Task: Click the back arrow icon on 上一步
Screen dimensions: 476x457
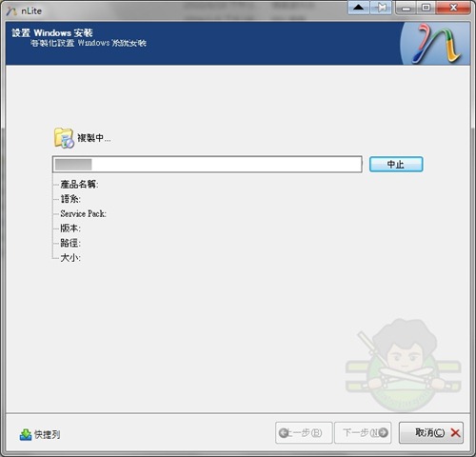Action: point(283,432)
